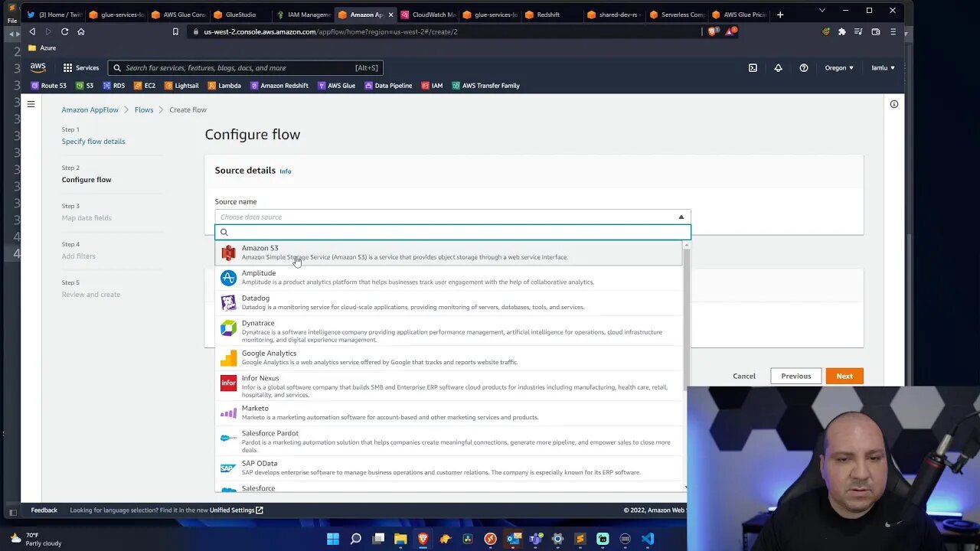Reload the page in the browser
The image size is (980, 551).
click(64, 31)
